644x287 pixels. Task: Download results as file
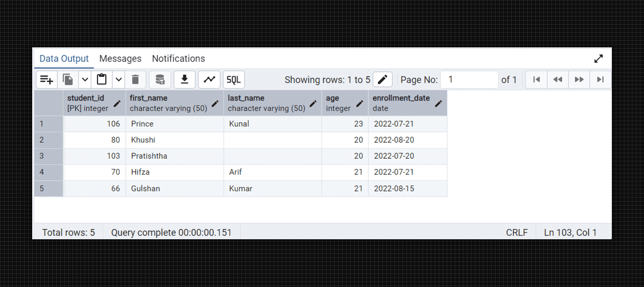[x=185, y=79]
